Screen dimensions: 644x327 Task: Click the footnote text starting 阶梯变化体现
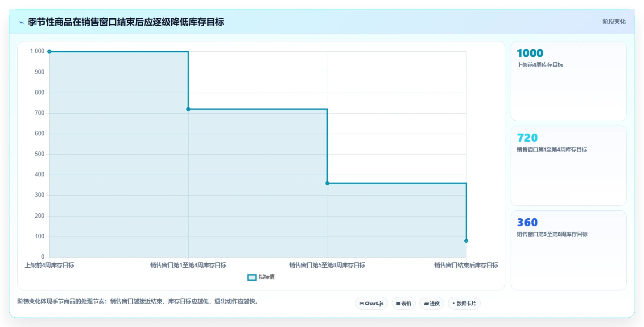(138, 301)
